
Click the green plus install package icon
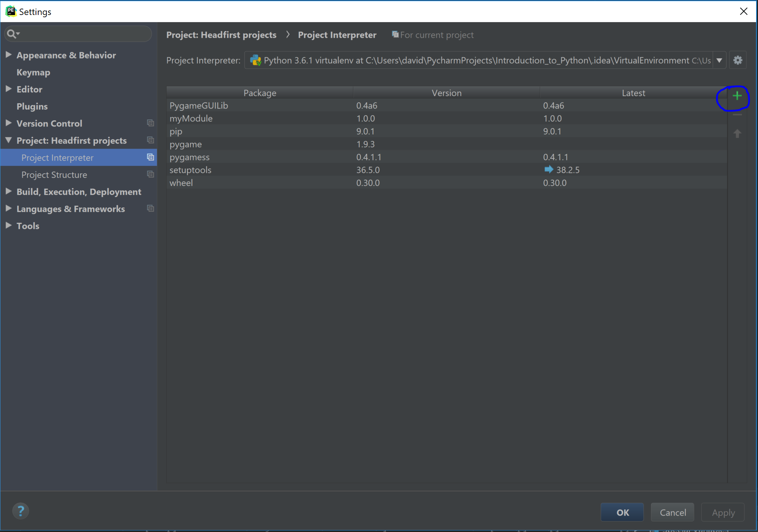[x=737, y=96]
